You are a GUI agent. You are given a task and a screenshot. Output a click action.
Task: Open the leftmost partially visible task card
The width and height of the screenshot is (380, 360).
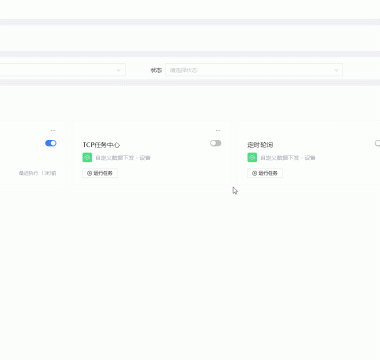coord(33,153)
